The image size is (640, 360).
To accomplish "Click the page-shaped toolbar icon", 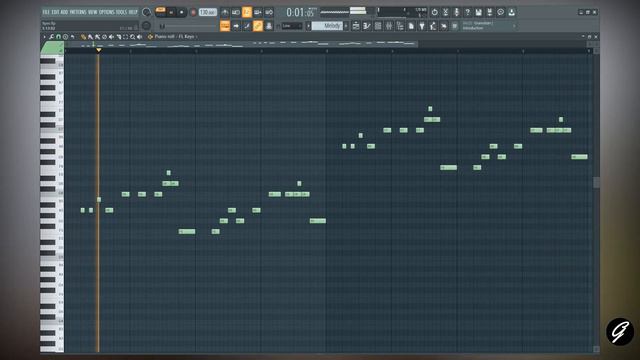I will click(x=411, y=26).
